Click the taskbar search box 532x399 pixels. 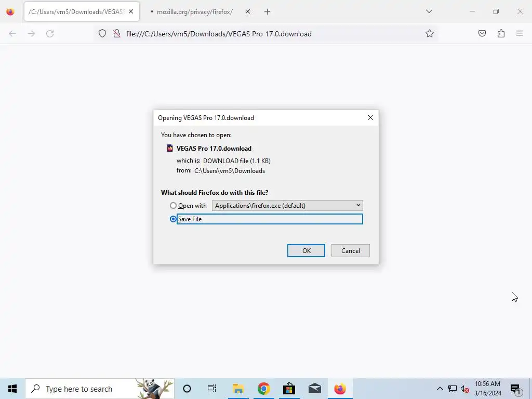(x=100, y=389)
